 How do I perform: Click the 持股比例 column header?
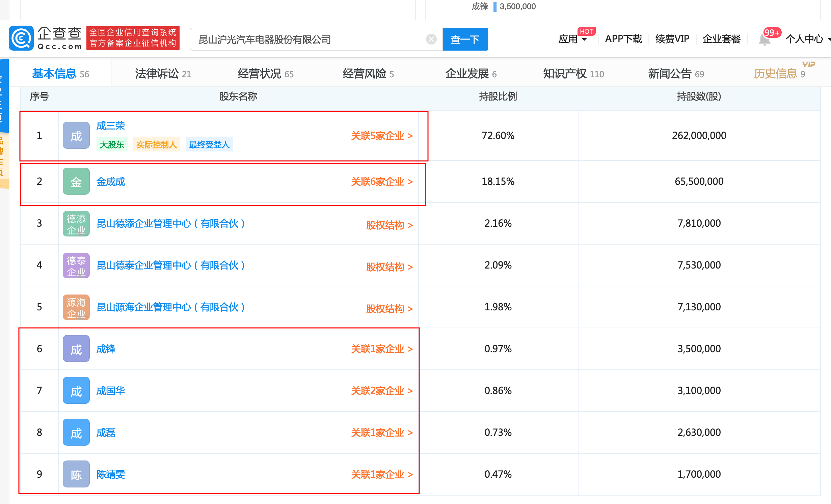pos(498,96)
